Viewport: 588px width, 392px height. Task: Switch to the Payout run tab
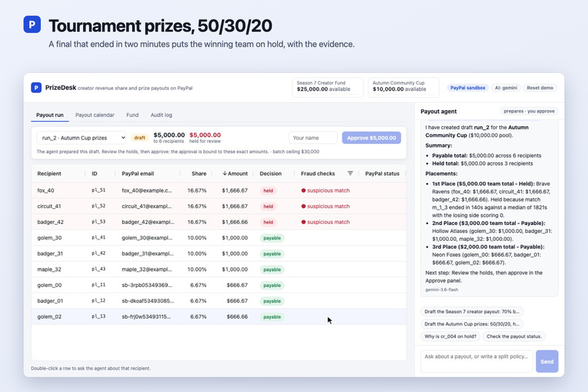click(x=50, y=115)
